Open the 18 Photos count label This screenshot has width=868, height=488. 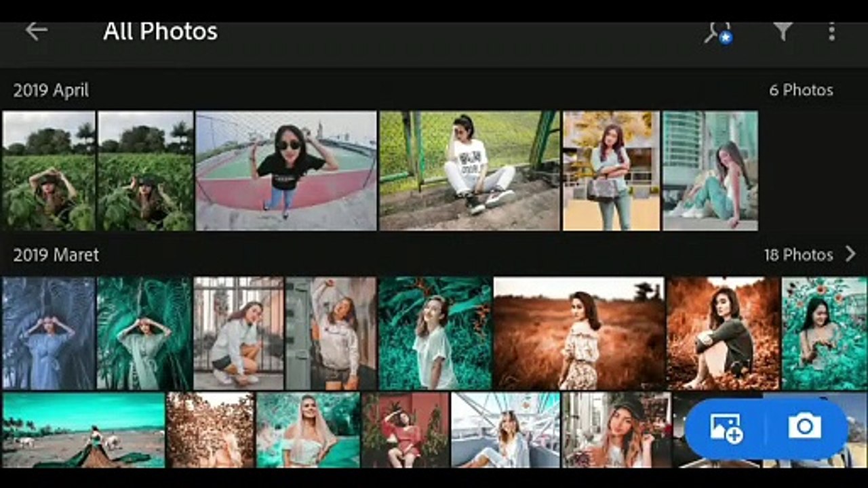798,255
